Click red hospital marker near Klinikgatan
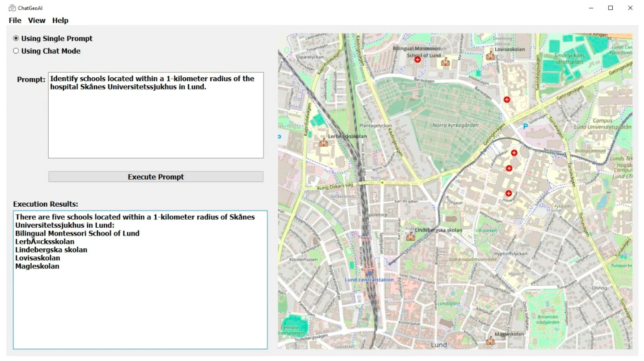The image size is (644, 361). pyautogui.click(x=508, y=193)
